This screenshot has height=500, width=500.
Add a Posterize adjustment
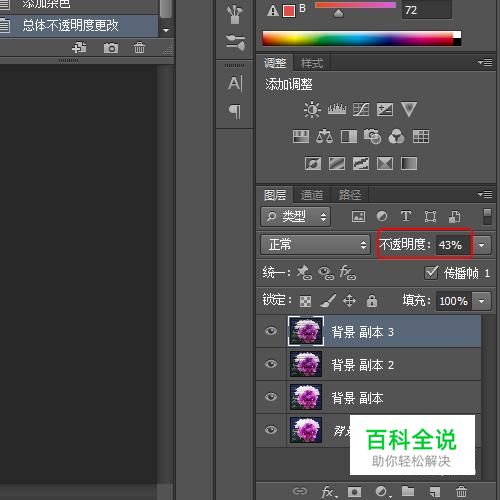(337, 164)
